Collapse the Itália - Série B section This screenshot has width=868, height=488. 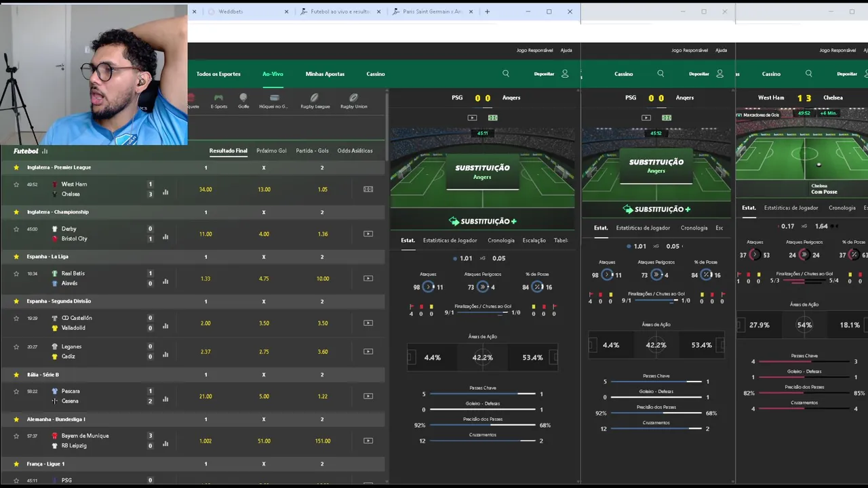click(193, 374)
